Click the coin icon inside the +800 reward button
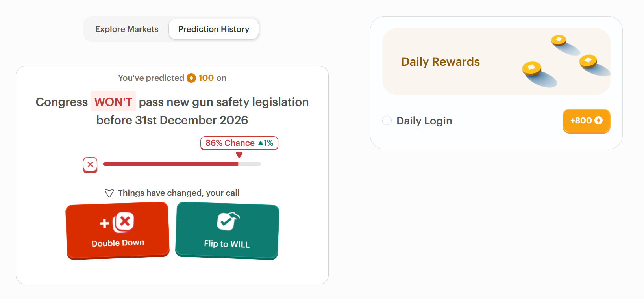 coord(600,121)
